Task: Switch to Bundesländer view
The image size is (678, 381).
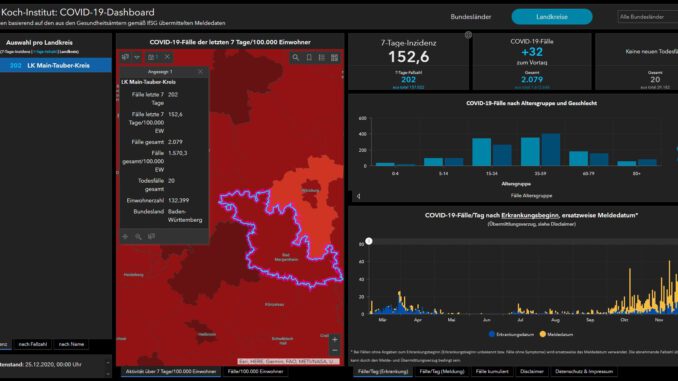Action: coord(471,17)
